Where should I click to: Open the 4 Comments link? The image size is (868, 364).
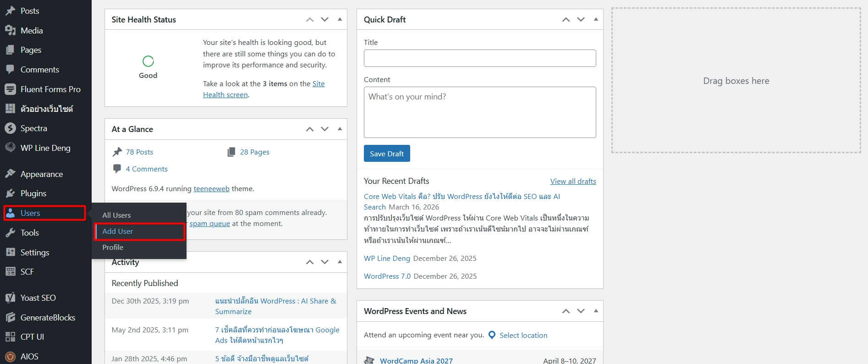point(147,169)
